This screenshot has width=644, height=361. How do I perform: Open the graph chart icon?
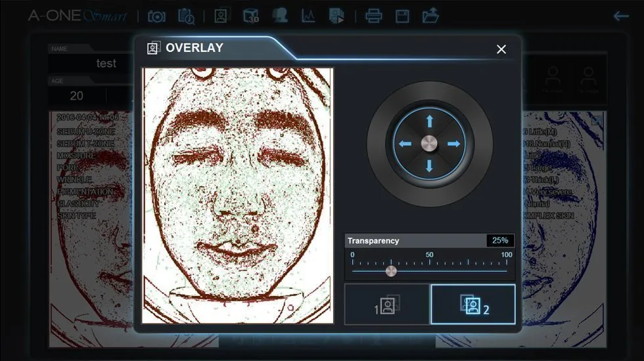coord(308,16)
